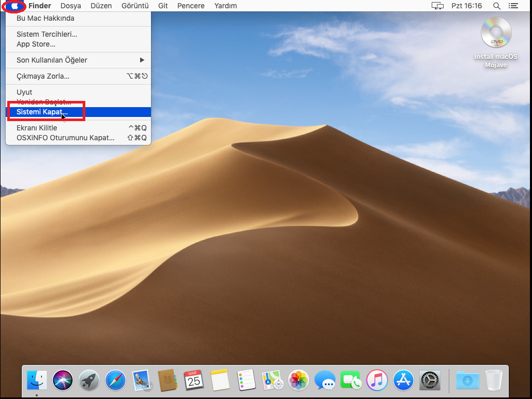Viewport: 532px width, 399px height.
Task: Choose Bu Mac Hakkında
Action: point(45,18)
